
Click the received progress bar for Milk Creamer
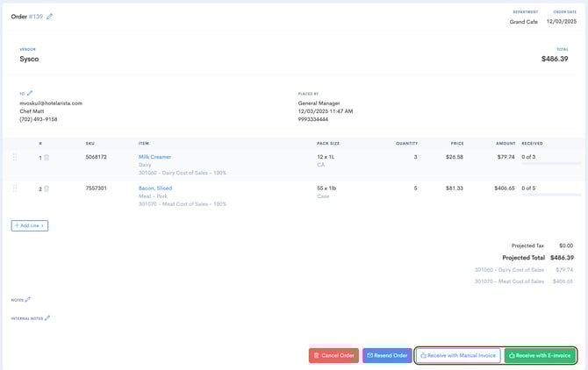click(x=550, y=164)
